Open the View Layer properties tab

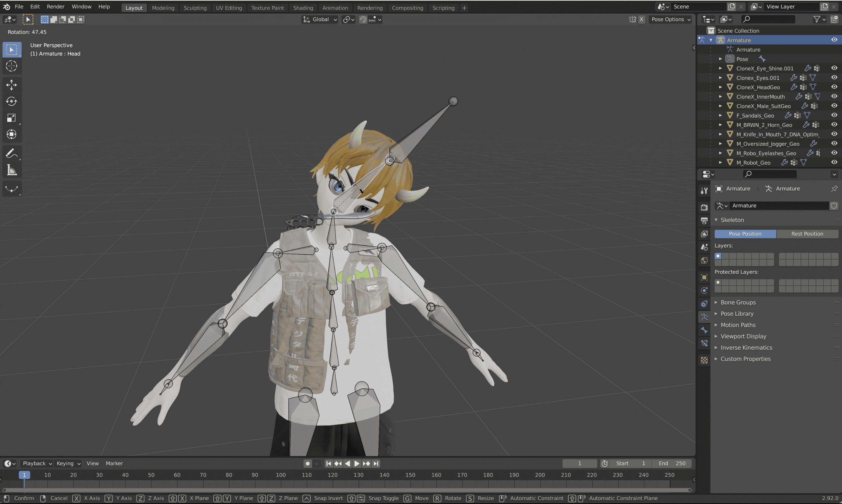coord(704,234)
